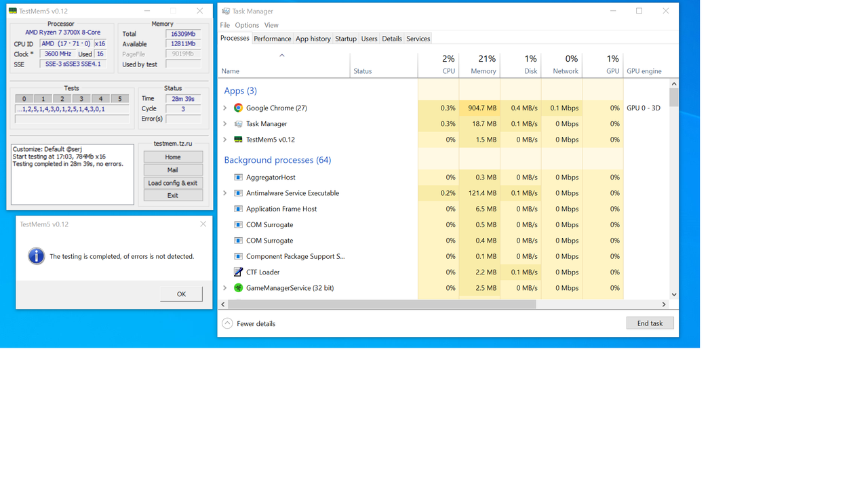The height and width of the screenshot is (488, 868).
Task: Switch to the Services tab
Action: pyautogui.click(x=418, y=39)
